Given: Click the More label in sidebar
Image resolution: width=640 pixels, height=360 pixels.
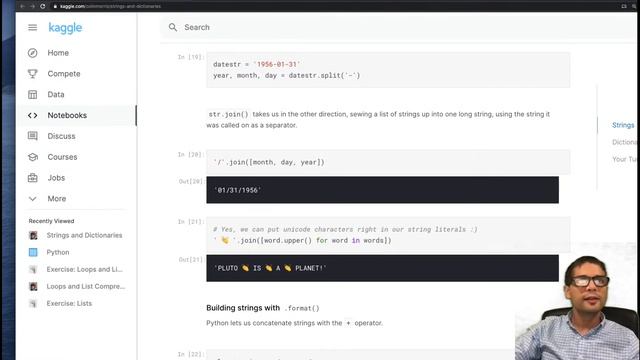Looking at the screenshot, I should pos(57,198).
